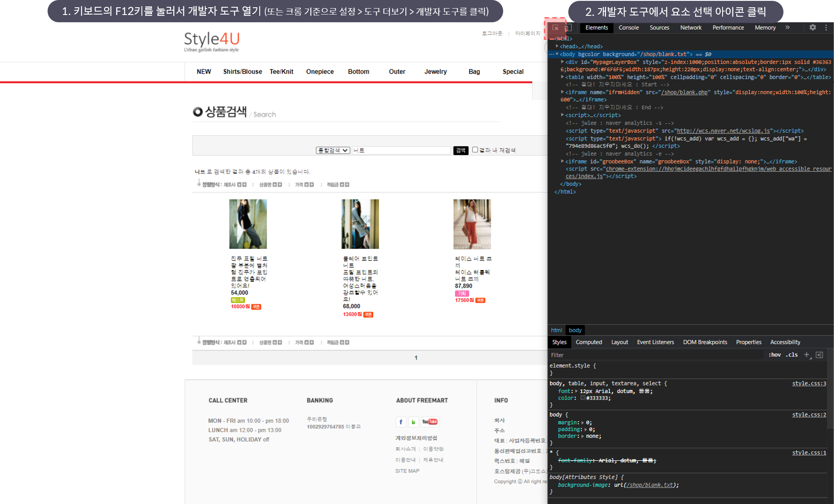Toggle the :hov element state panel

click(774, 355)
